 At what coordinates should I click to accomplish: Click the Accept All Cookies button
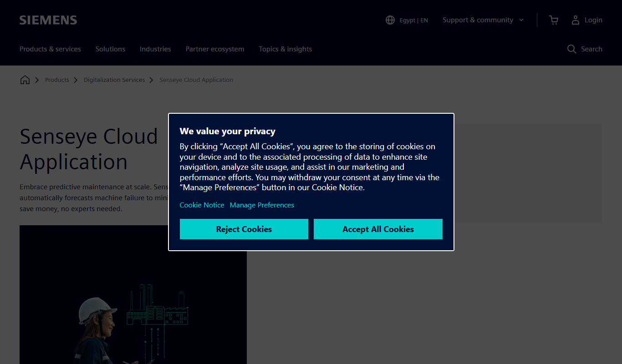pyautogui.click(x=378, y=229)
